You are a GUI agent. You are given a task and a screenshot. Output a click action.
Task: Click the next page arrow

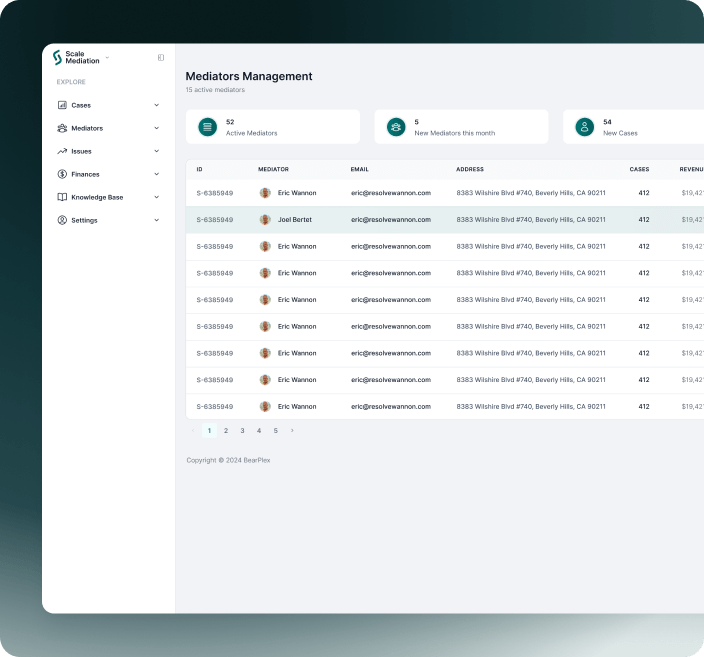pos(292,430)
